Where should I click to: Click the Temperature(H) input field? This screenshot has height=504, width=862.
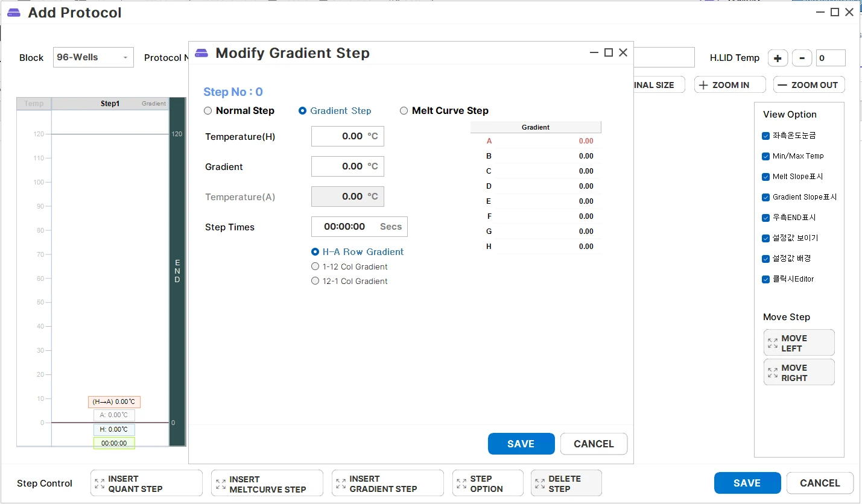[x=347, y=136]
